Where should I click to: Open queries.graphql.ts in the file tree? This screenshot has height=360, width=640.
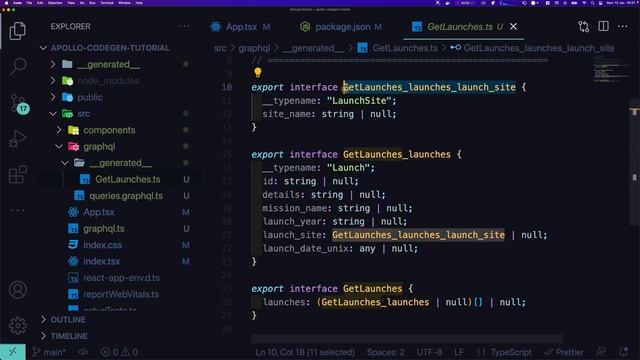pyautogui.click(x=126, y=196)
